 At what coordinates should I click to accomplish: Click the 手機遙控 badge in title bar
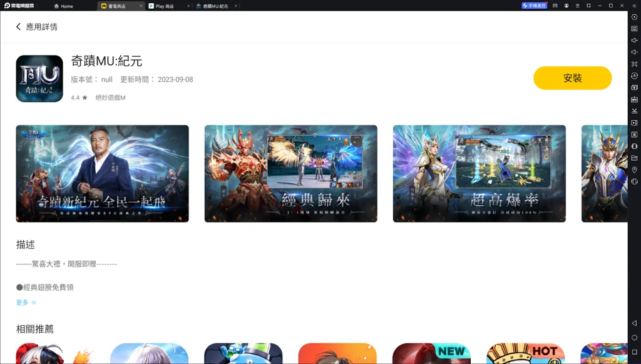(534, 6)
